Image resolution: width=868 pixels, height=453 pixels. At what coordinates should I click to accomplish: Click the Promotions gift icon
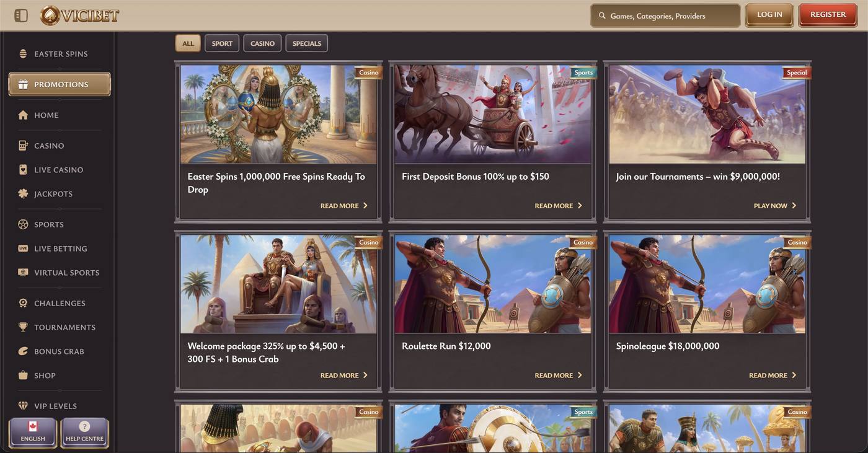tap(23, 84)
